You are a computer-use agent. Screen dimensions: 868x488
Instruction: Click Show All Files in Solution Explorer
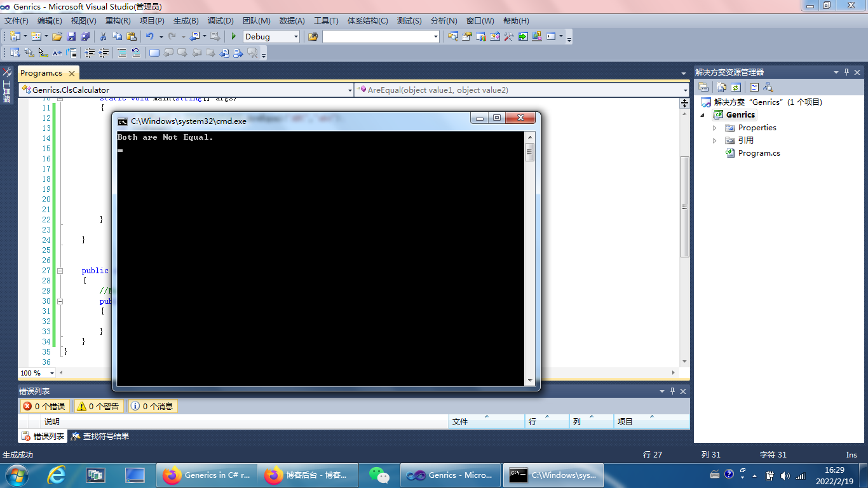pyautogui.click(x=721, y=87)
